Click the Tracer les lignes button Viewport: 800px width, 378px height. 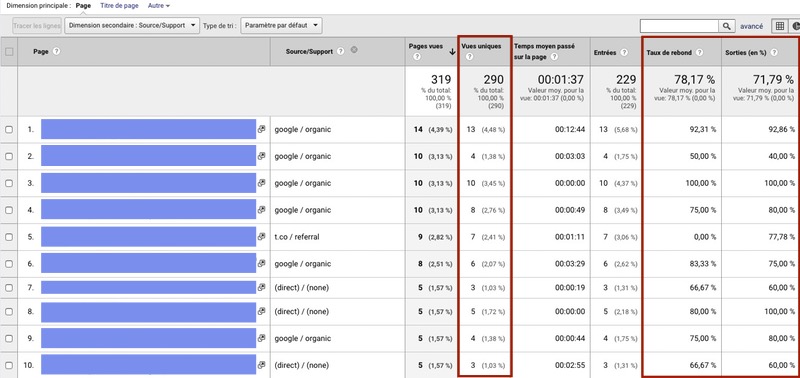coord(37,26)
